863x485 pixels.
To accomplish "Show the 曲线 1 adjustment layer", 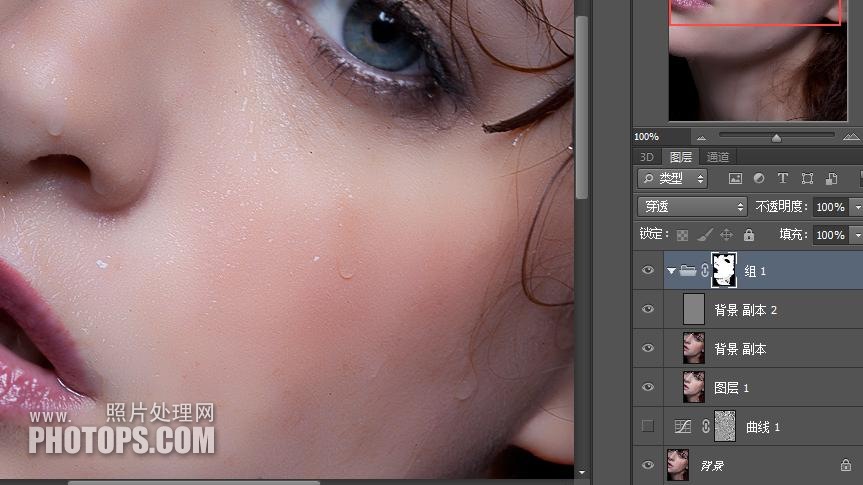I will pos(648,426).
